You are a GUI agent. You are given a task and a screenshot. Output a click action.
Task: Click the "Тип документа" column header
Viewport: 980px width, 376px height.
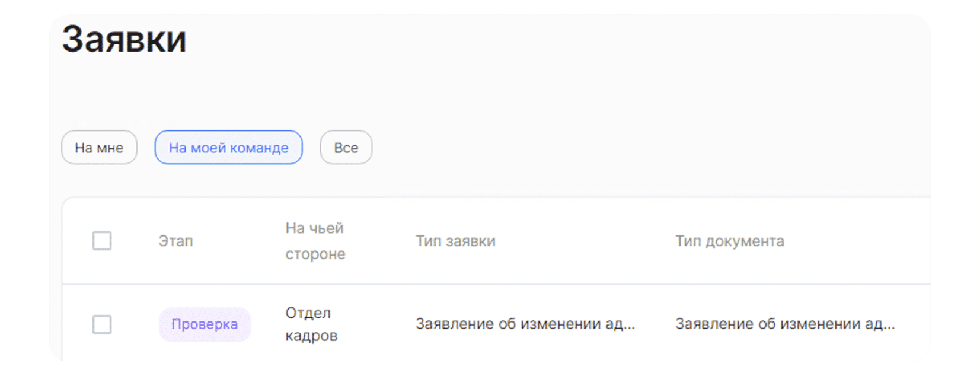[x=729, y=241]
